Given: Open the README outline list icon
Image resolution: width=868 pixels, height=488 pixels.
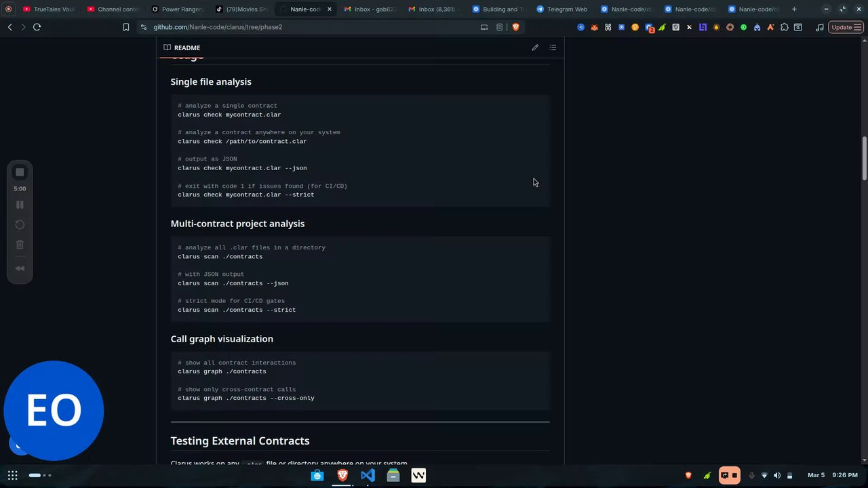Looking at the screenshot, I should (x=553, y=47).
